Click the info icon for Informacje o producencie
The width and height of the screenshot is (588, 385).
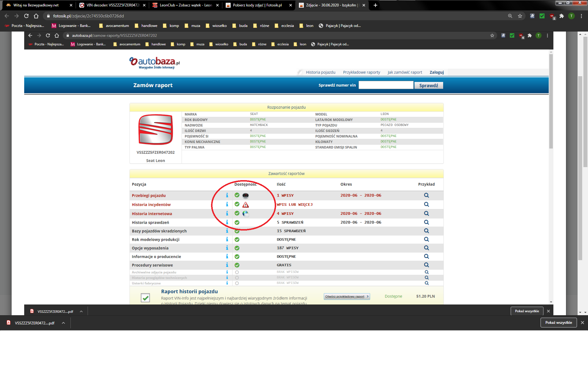point(227,256)
